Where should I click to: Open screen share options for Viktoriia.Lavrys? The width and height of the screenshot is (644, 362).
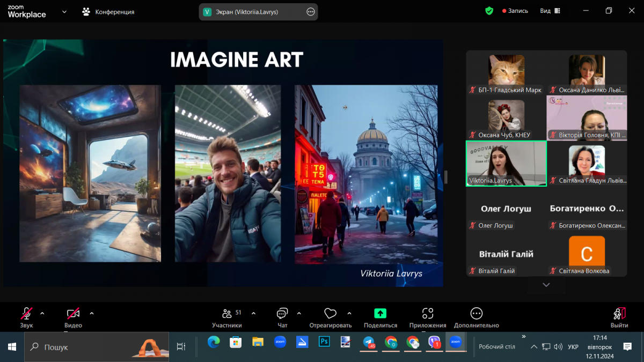coord(310,12)
